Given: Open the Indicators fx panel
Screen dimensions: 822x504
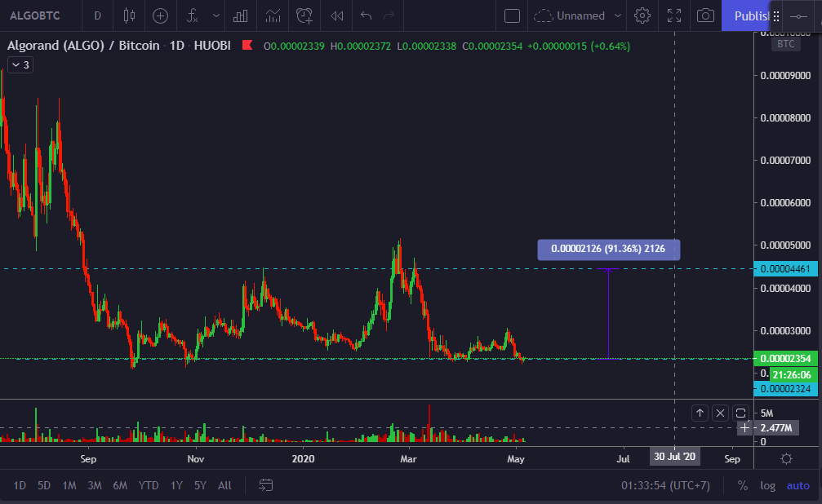Looking at the screenshot, I should (193, 15).
